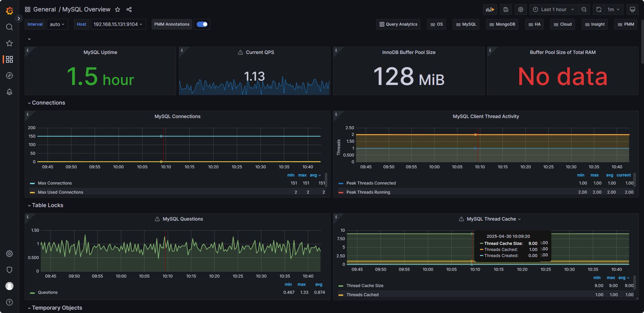Screen dimensions: 644x313
Task: Change Threads Cached series color swatch
Action: (341, 295)
